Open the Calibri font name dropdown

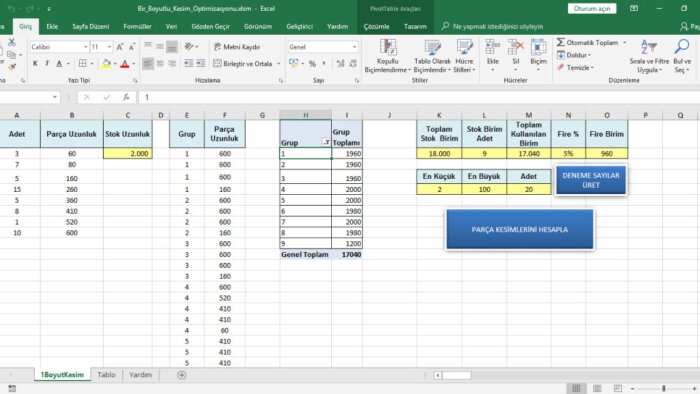tap(86, 47)
